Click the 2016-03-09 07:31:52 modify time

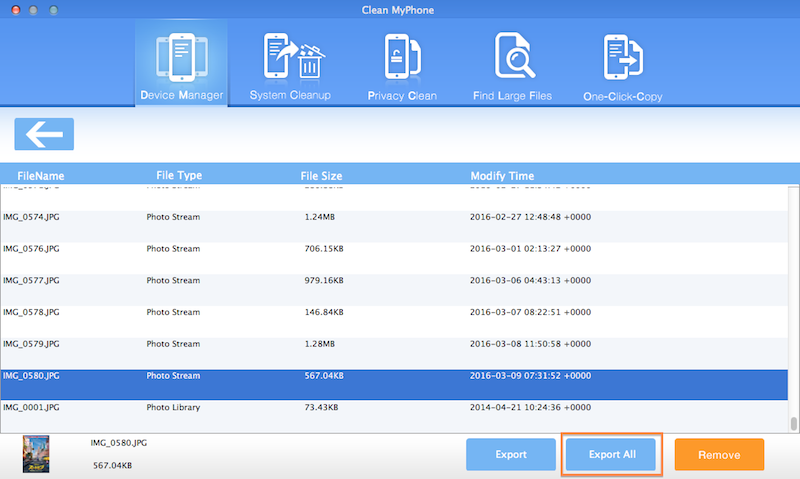coord(530,375)
